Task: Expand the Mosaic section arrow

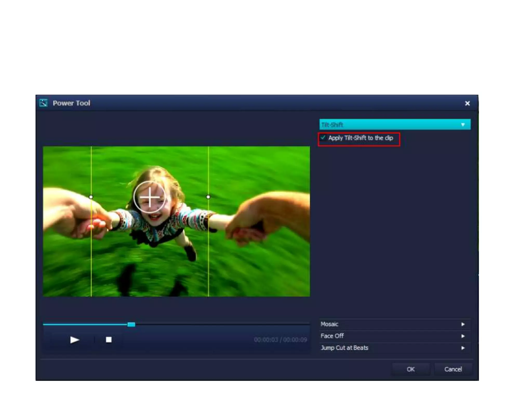Action: pyautogui.click(x=463, y=324)
